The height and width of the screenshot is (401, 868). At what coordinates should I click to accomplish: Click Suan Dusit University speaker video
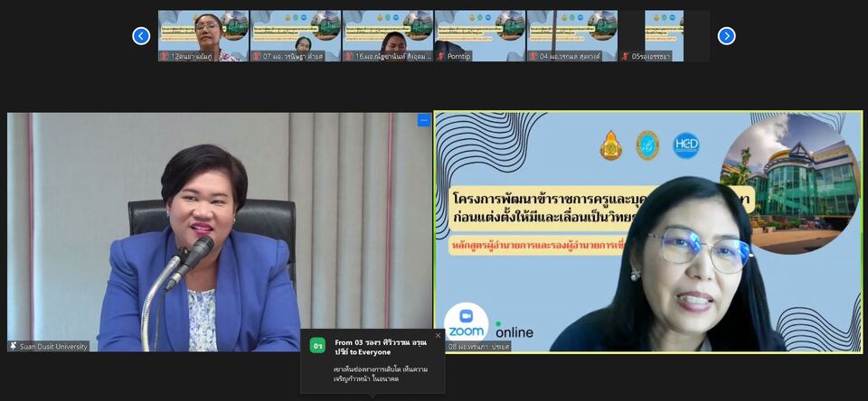pyautogui.click(x=219, y=232)
